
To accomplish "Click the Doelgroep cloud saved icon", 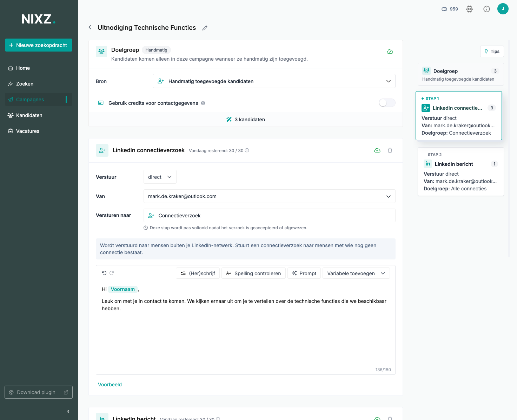I will tap(390, 52).
